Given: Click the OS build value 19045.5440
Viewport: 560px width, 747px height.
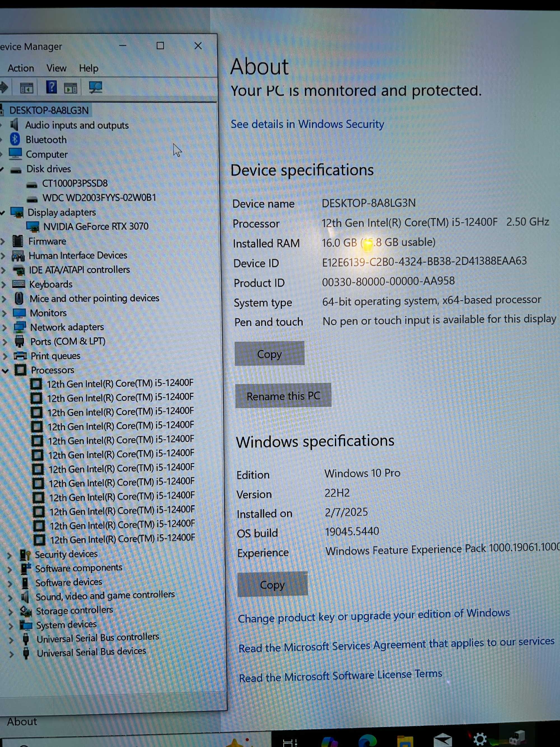Looking at the screenshot, I should 352,532.
